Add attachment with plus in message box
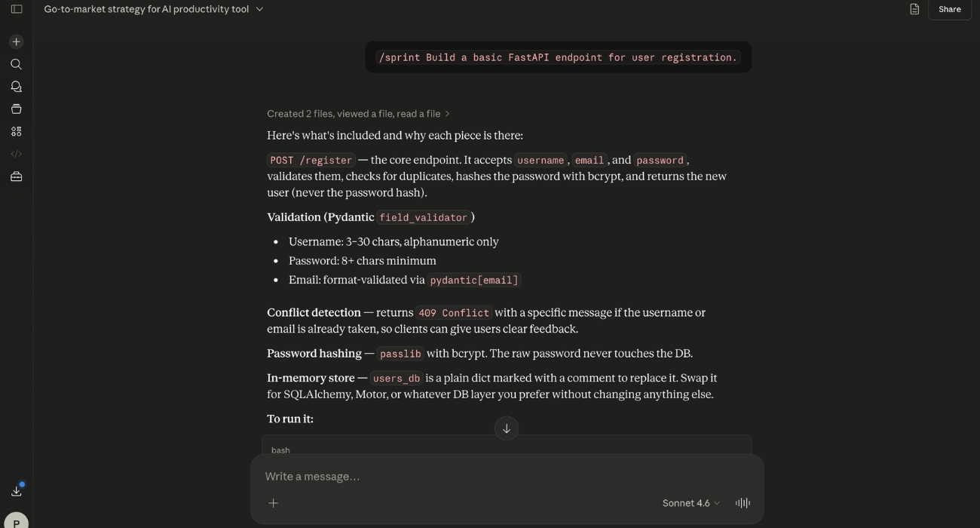 (274, 503)
